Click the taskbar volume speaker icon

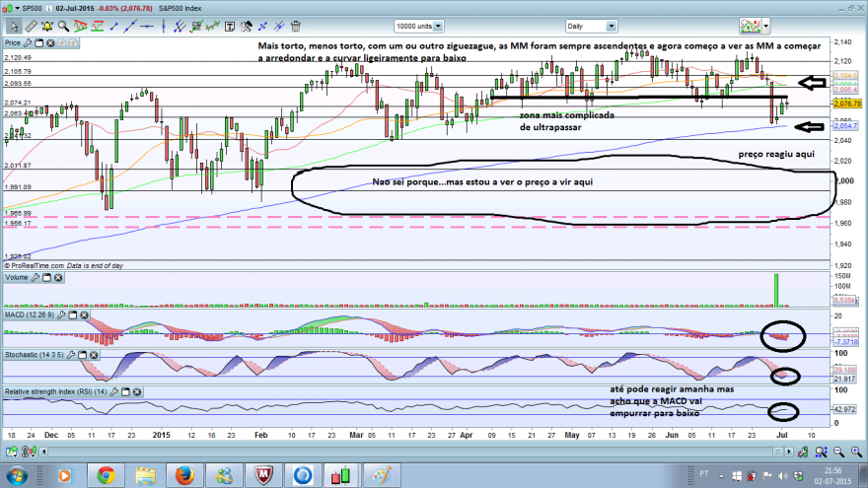coord(782,475)
